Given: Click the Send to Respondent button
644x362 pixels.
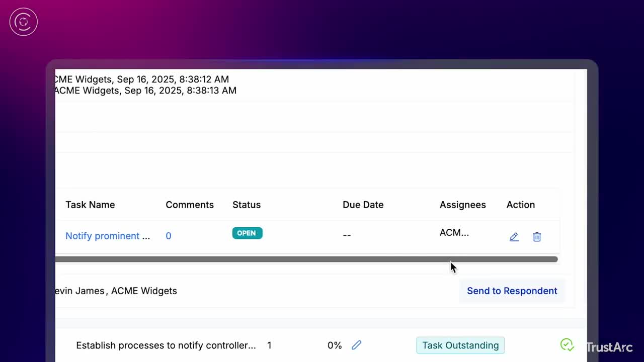Looking at the screenshot, I should pyautogui.click(x=512, y=291).
